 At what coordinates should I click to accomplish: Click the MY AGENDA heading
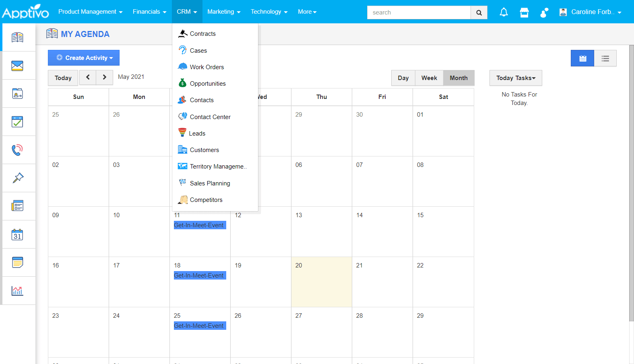(85, 34)
